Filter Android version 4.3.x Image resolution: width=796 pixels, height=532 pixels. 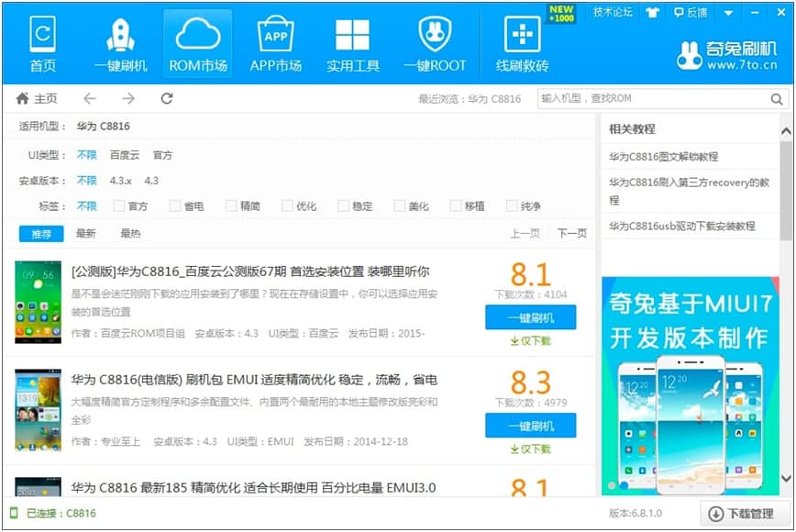click(x=120, y=180)
